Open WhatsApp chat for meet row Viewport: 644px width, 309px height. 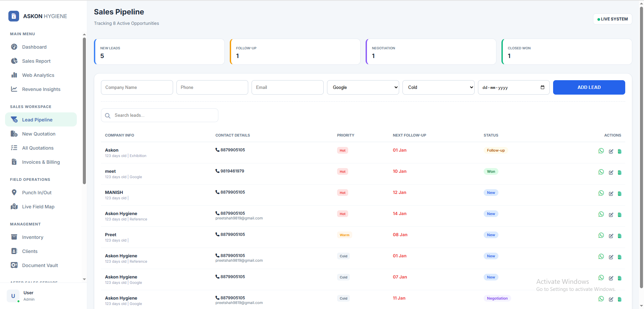click(601, 172)
